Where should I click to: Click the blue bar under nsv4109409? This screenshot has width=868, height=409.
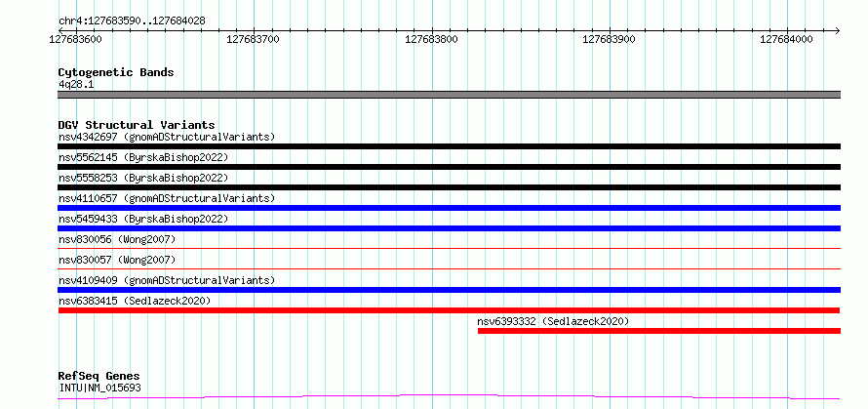coord(449,290)
